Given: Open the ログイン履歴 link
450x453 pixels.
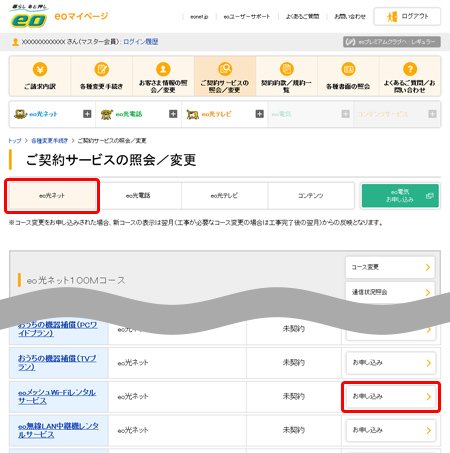Looking at the screenshot, I should [x=140, y=42].
